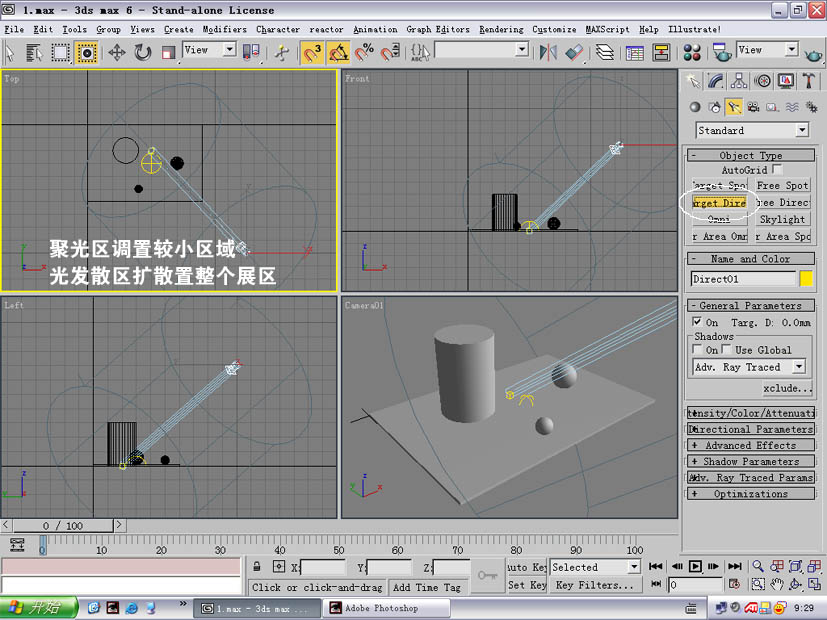Screen dimensions: 827x620
Task: Expand the Directional Parameters rollout
Action: pyautogui.click(x=751, y=429)
